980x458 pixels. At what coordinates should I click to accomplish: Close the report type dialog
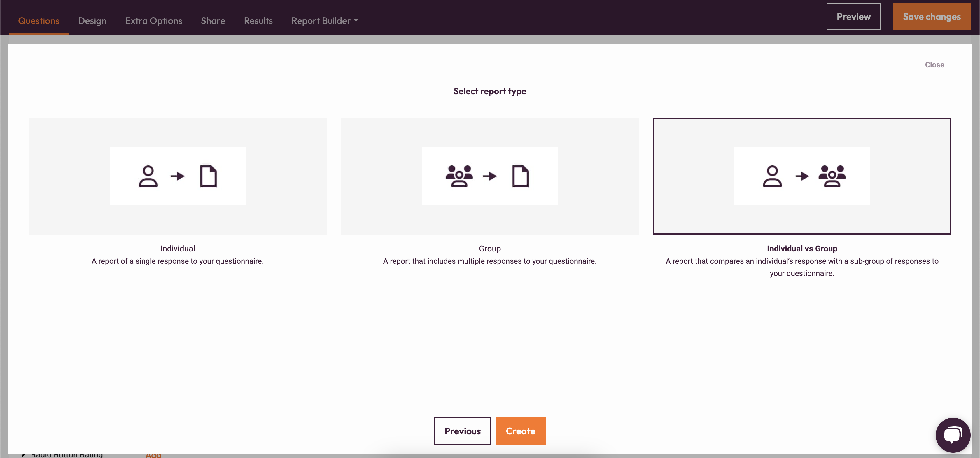point(934,65)
